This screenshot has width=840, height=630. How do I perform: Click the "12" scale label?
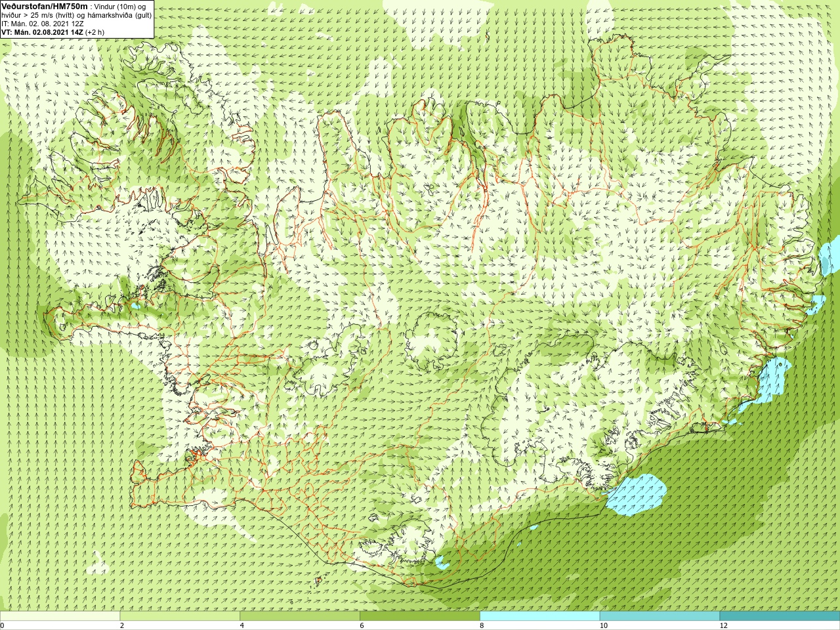[x=724, y=625]
